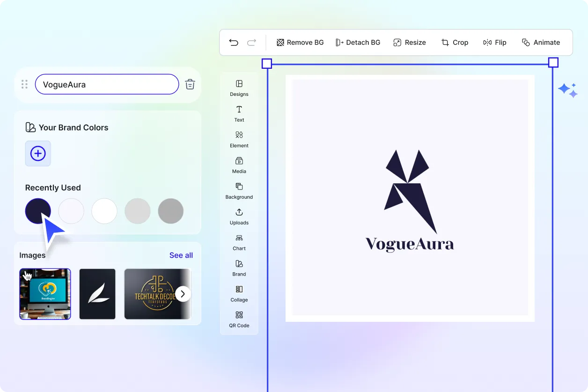The width and height of the screenshot is (588, 392).
Task: Open the Element panel
Action: tap(239, 139)
